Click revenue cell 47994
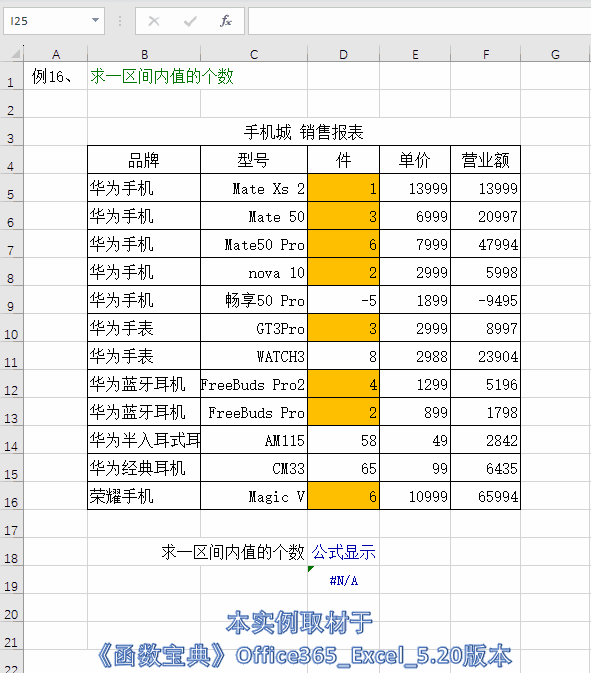This screenshot has width=591, height=673. click(485, 244)
